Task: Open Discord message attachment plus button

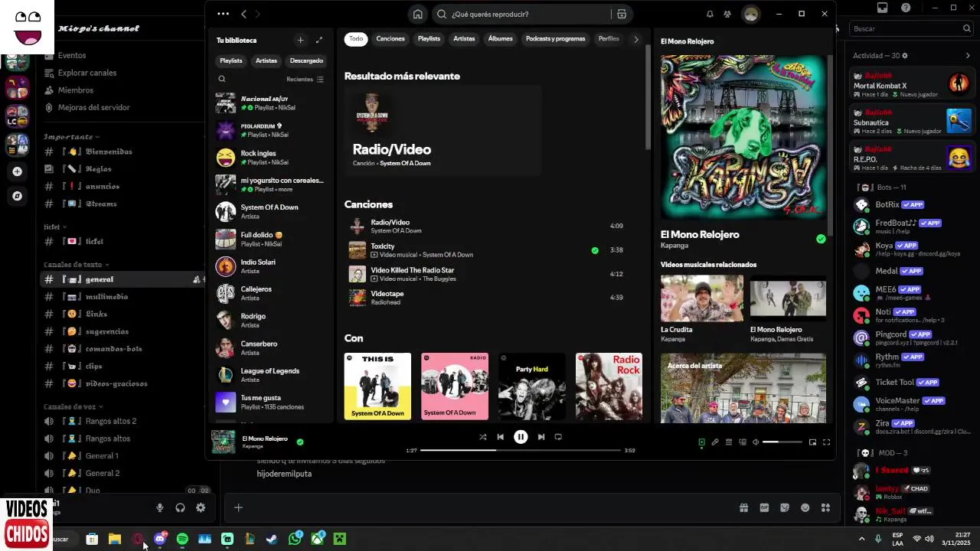Action: (238, 507)
